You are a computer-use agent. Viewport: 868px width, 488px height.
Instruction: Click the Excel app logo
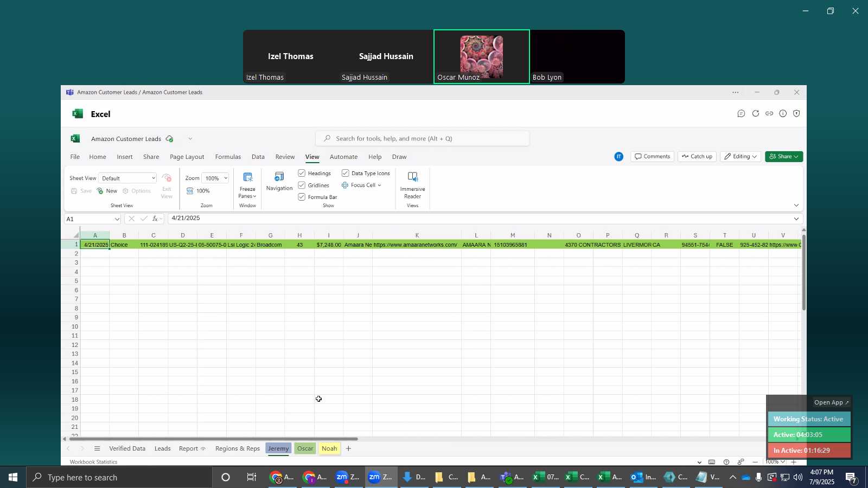[x=78, y=114]
